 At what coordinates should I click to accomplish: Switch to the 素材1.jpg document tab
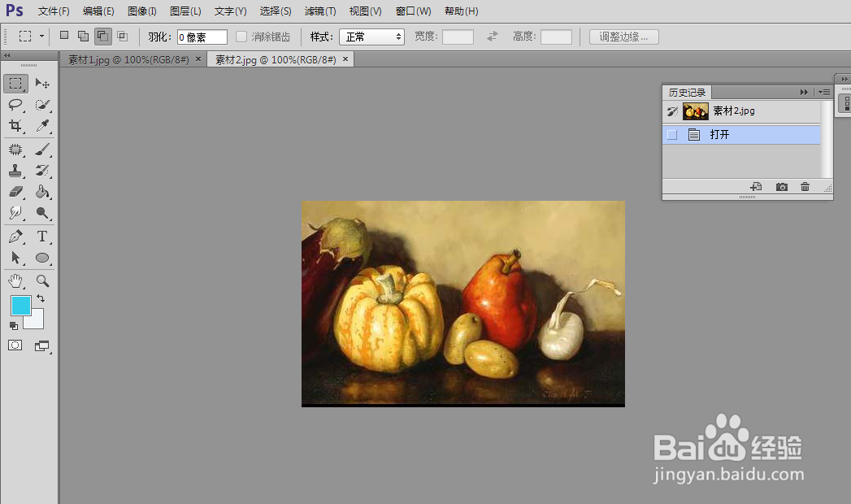point(128,59)
